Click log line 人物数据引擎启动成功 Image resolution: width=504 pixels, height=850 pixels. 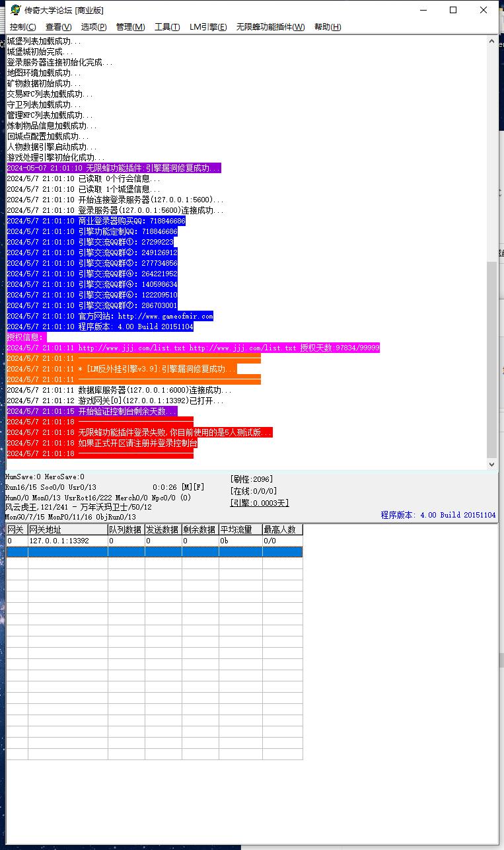coord(52,147)
